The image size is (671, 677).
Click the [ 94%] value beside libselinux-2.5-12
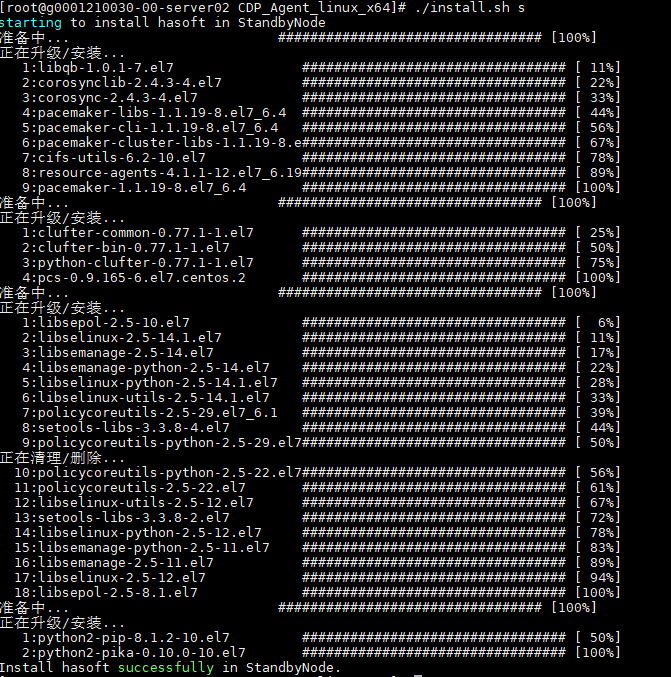(x=598, y=578)
